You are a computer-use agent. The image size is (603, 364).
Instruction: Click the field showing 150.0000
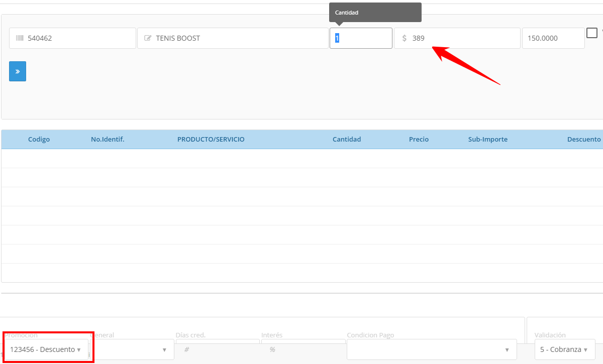[x=553, y=38]
